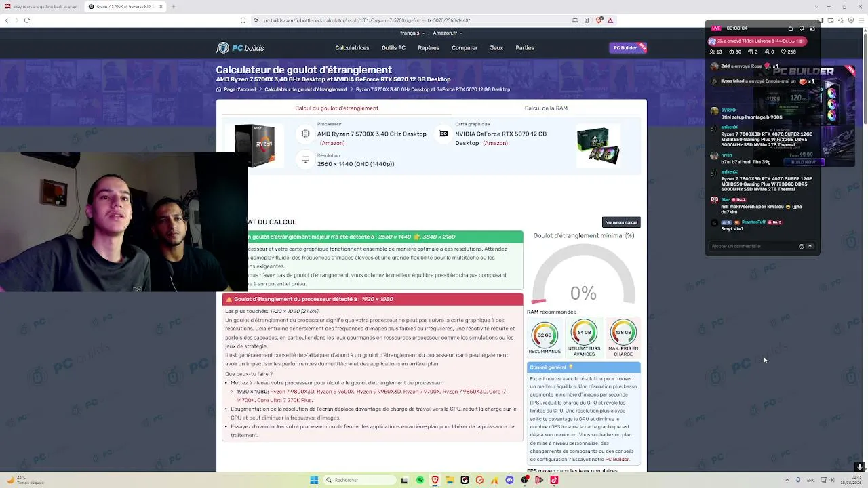Click the taskbar Rechercher search box
This screenshot has height=488, width=868.
tap(359, 481)
